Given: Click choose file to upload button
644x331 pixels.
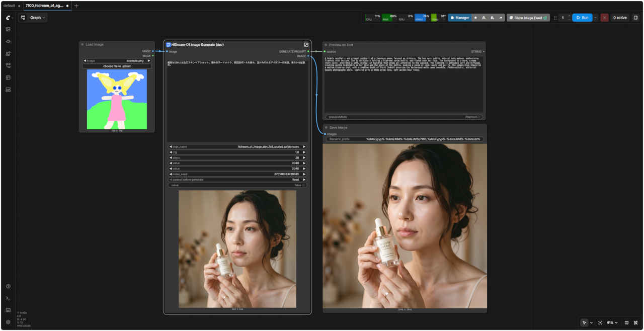Looking at the screenshot, I should (x=117, y=66).
